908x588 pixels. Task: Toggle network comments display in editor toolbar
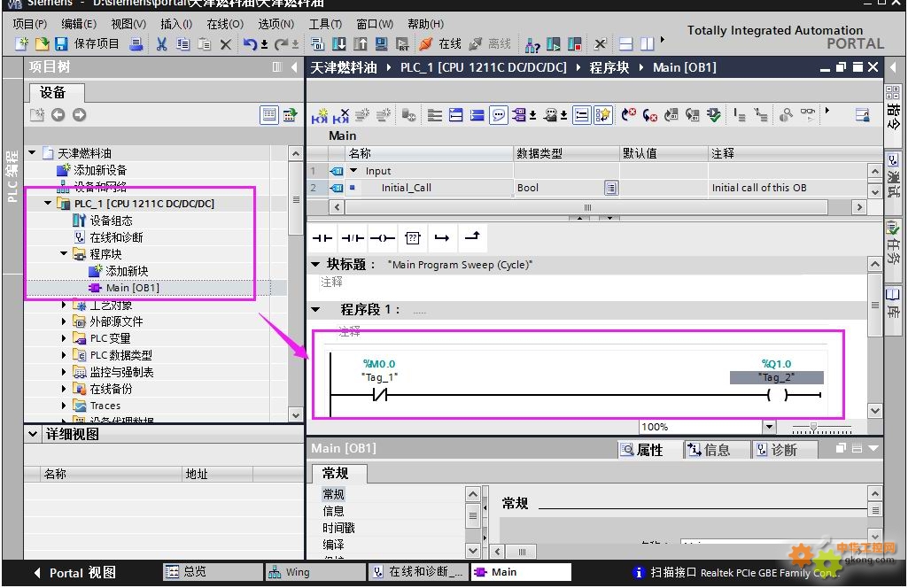coord(498,116)
